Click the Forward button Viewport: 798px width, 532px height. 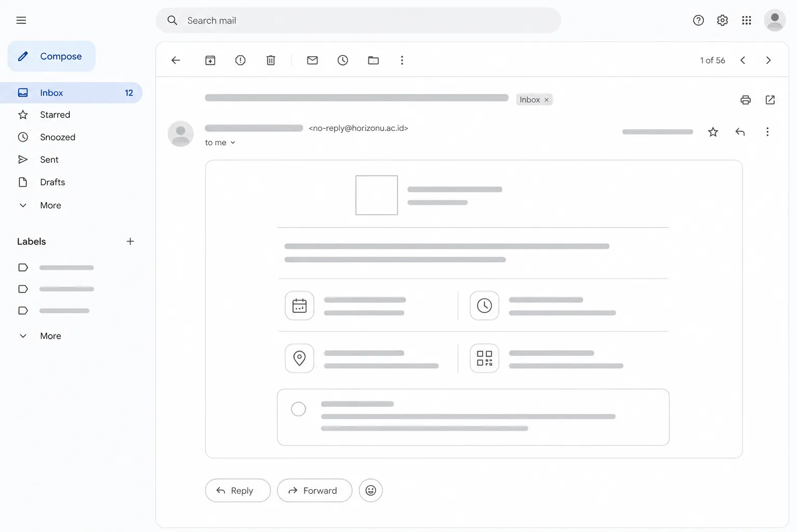314,490
